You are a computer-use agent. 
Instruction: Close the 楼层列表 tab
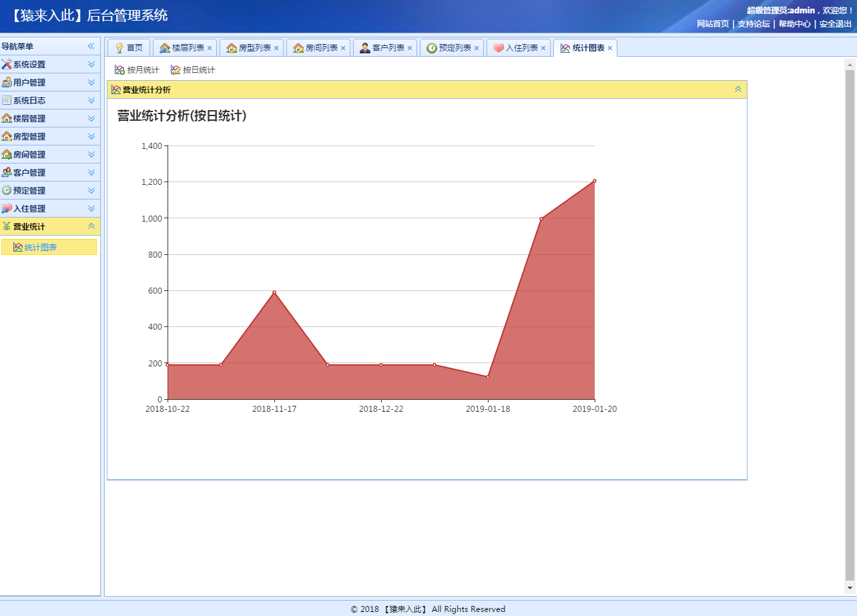[210, 48]
